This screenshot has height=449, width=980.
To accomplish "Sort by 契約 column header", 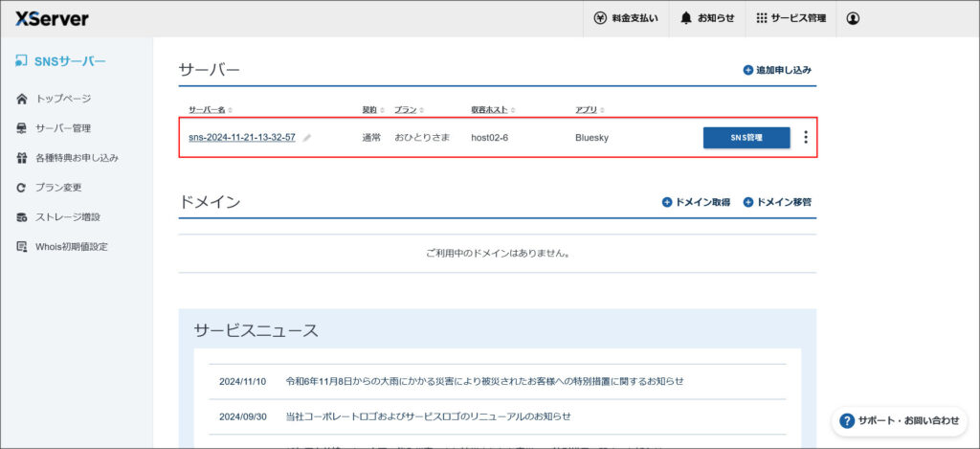I will [x=373, y=109].
